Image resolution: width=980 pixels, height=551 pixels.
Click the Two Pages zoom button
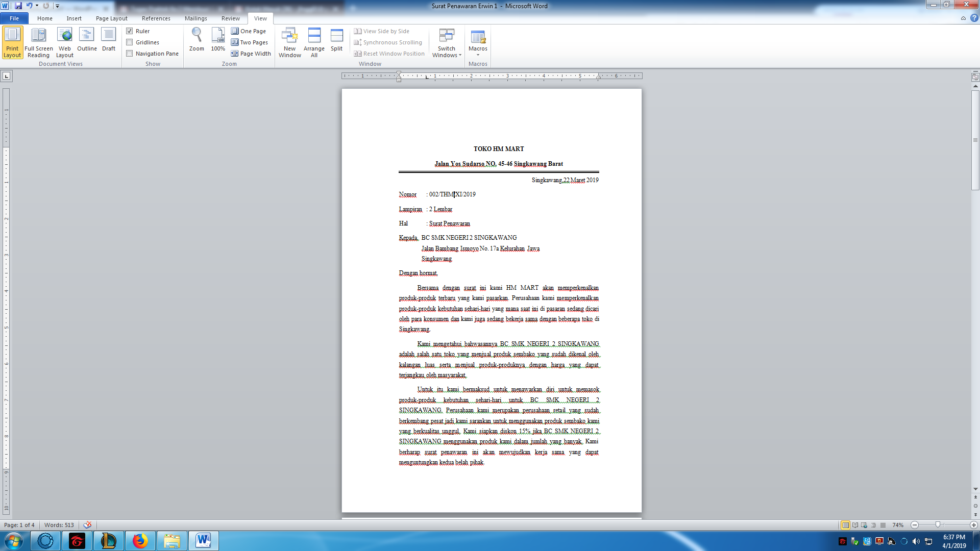[x=250, y=42]
